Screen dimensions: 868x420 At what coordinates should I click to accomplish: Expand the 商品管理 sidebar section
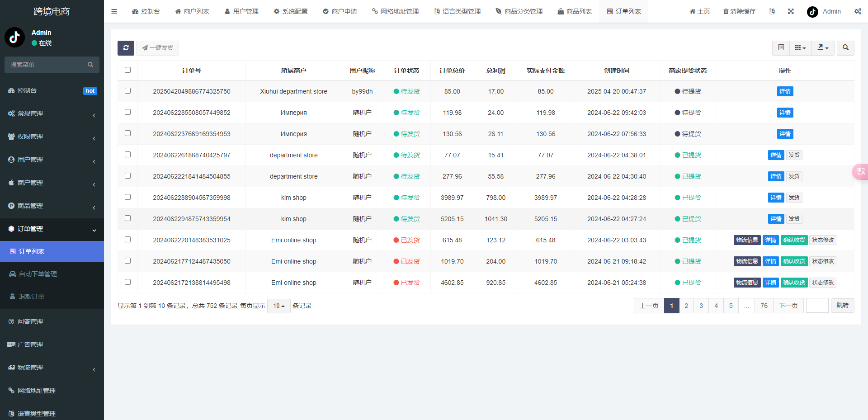pos(52,206)
